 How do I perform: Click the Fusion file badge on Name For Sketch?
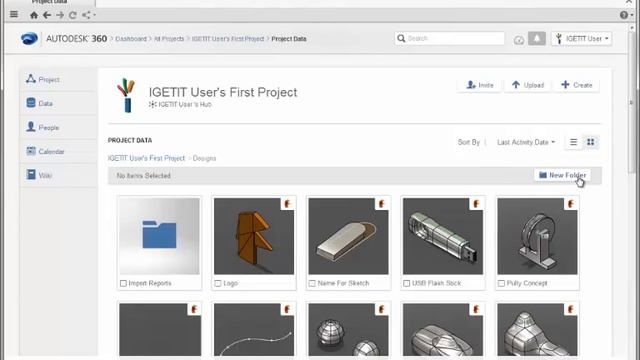pos(382,204)
